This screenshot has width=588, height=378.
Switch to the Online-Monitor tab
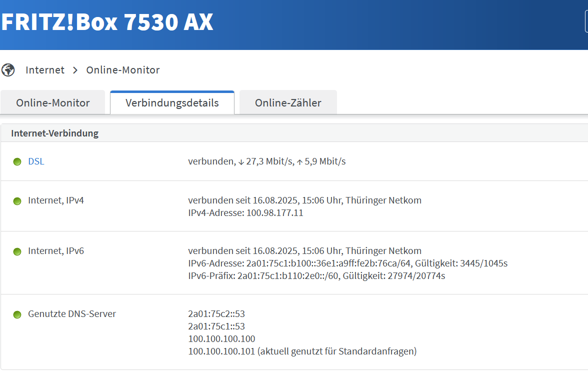coord(53,102)
